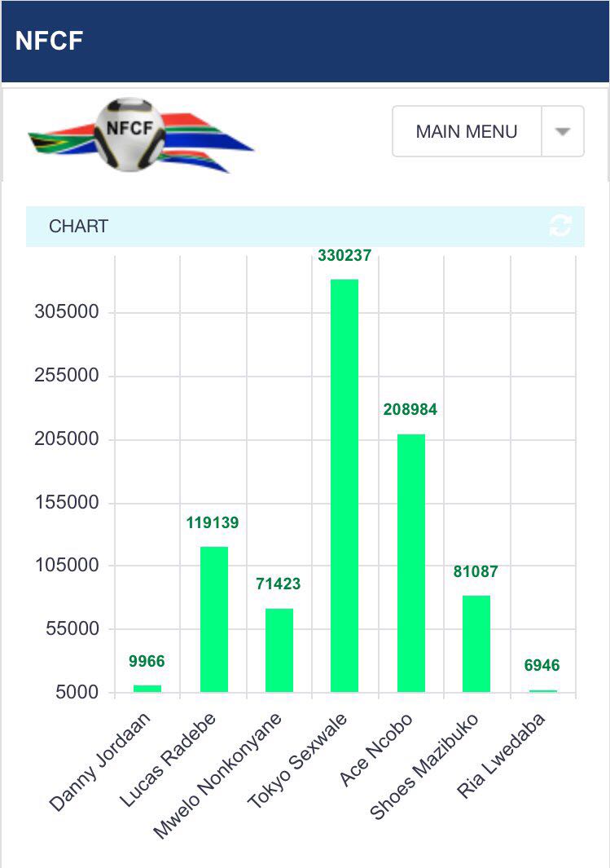Screen dimensions: 610x868
Task: Click the 208984 value label
Action: click(x=410, y=410)
